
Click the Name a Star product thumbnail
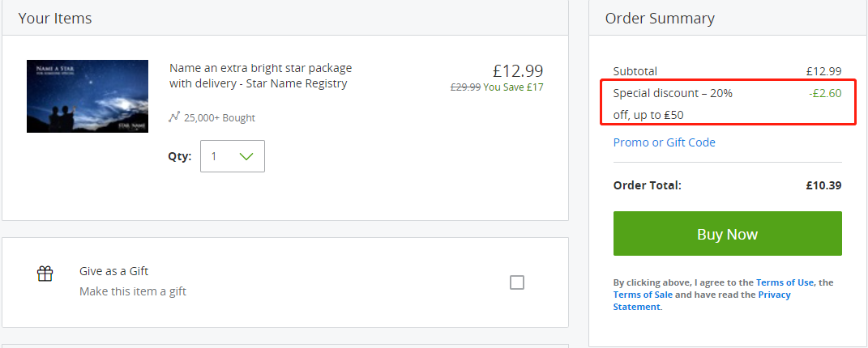click(88, 96)
